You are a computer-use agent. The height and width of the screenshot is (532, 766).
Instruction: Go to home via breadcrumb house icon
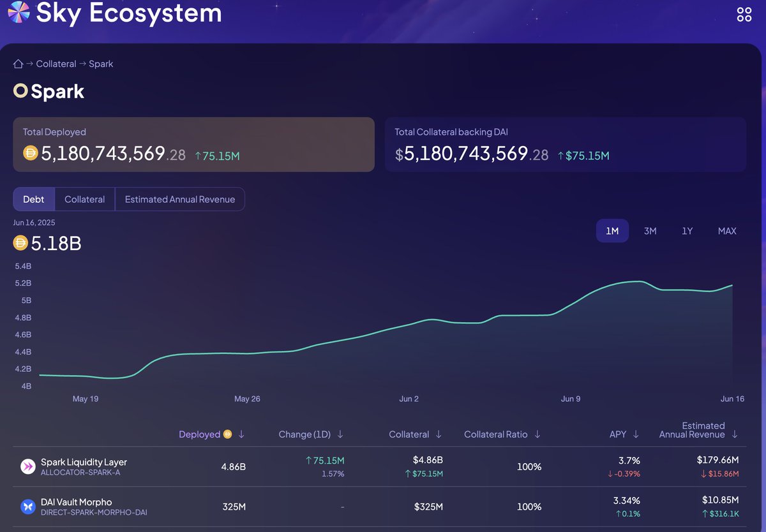(19, 64)
